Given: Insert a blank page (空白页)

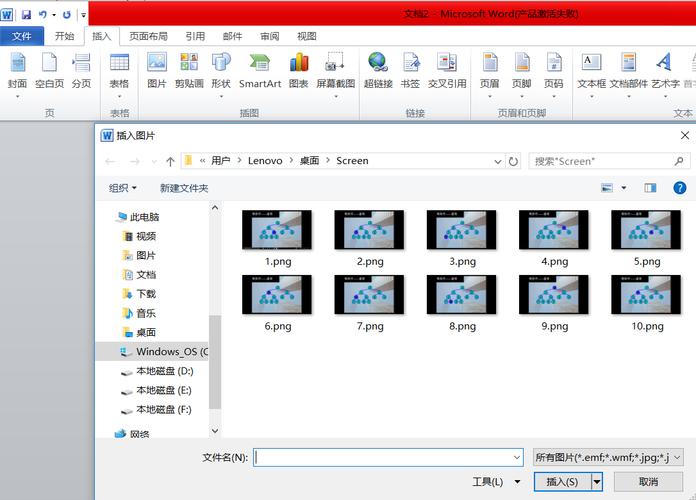Looking at the screenshot, I should tap(49, 71).
